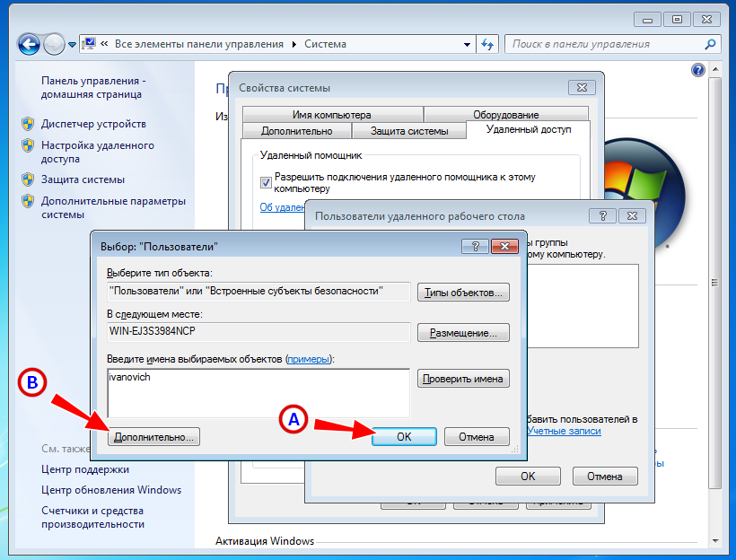Click help button in Пользователи удаленного рабочего стола

[603, 216]
